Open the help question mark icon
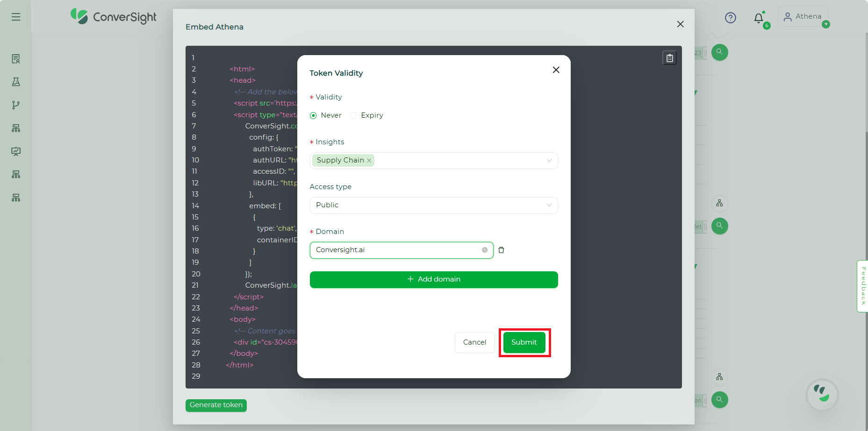 pyautogui.click(x=730, y=18)
